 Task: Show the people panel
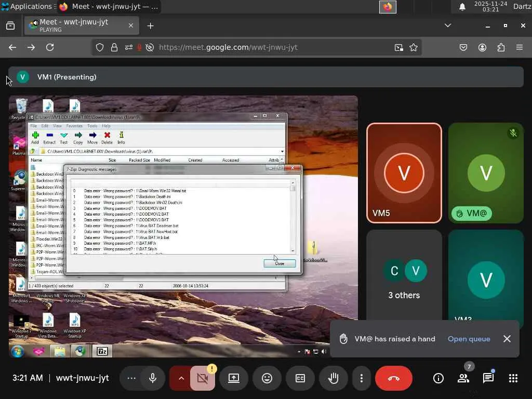(463, 378)
